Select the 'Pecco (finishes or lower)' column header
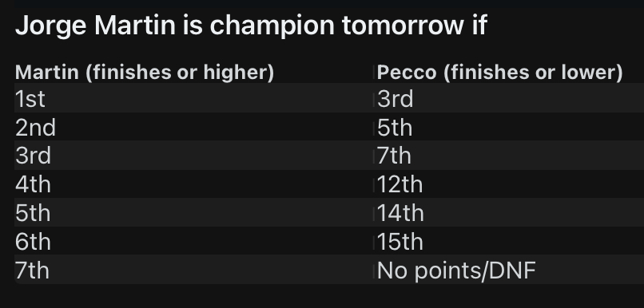644x308 pixels. 500,72
